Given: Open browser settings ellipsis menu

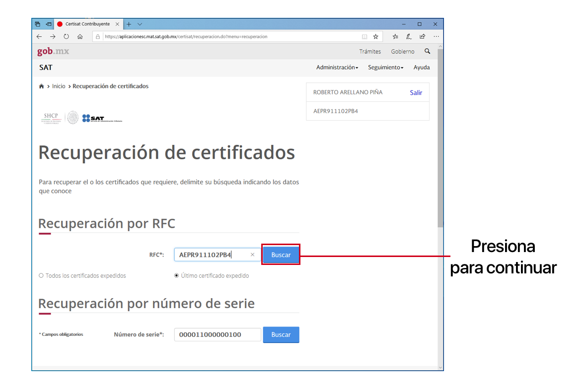Looking at the screenshot, I should click(x=436, y=37).
